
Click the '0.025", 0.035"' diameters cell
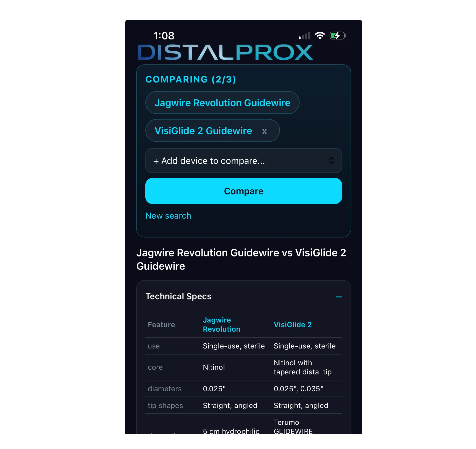pyautogui.click(x=299, y=388)
